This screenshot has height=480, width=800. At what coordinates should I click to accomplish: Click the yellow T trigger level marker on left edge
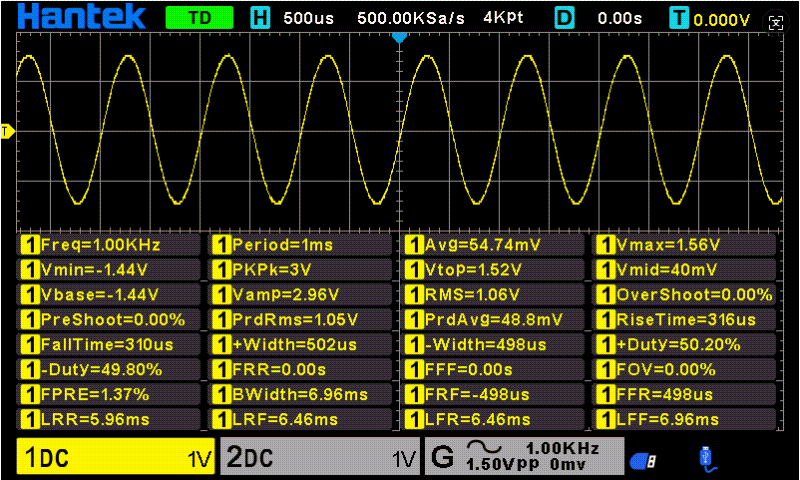click(x=6, y=131)
